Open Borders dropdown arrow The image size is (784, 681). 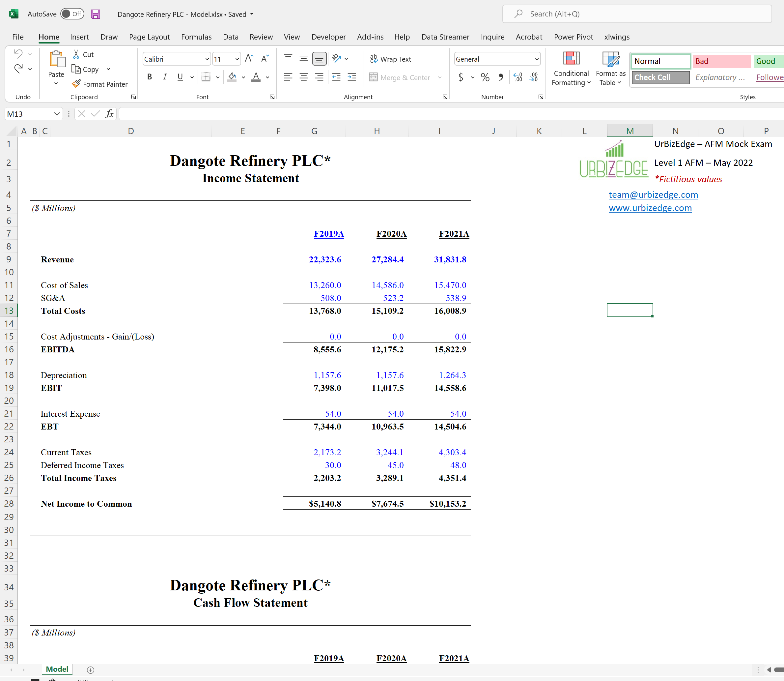pos(218,77)
